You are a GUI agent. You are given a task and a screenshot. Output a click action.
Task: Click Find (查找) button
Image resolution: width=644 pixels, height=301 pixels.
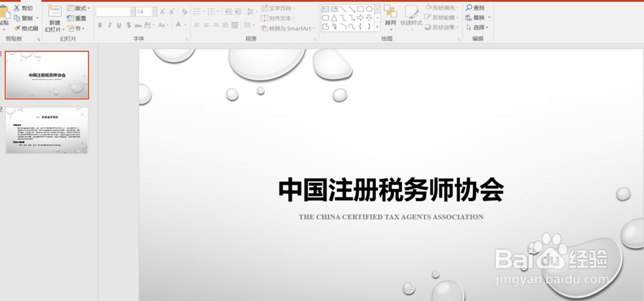(475, 8)
